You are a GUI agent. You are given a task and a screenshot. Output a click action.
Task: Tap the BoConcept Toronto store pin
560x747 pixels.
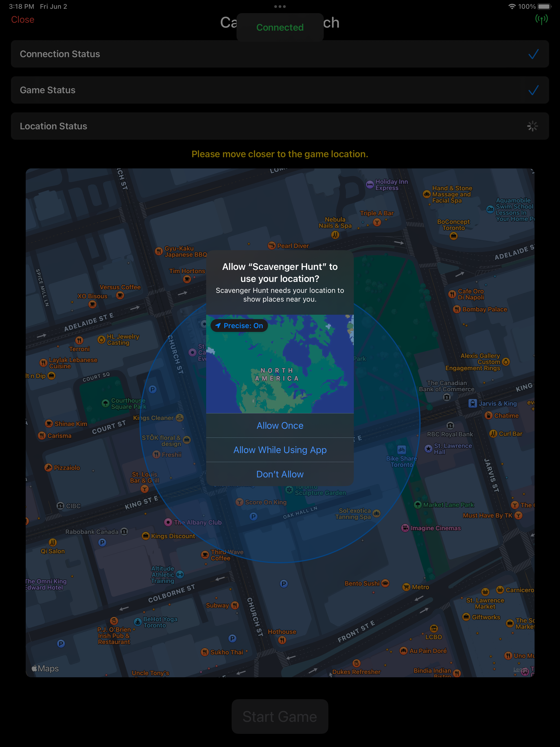point(454,236)
